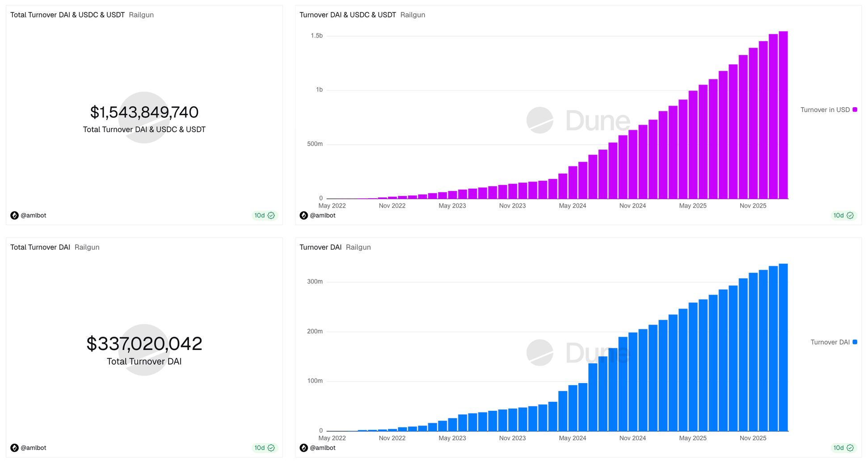Open the "Total Turnover DAI" counter title link
This screenshot has height=463, width=868.
tap(40, 247)
